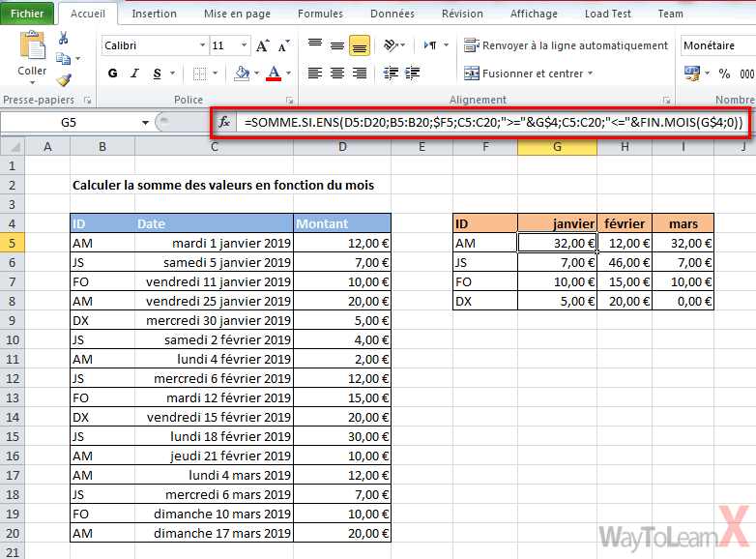Open the Fichier tab

pyautogui.click(x=27, y=14)
